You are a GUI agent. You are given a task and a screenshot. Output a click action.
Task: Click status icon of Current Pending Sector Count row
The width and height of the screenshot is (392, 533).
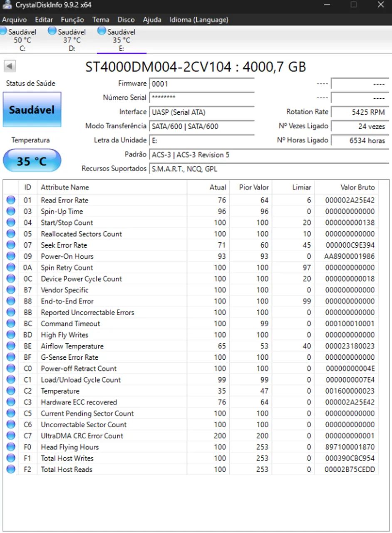pyautogui.click(x=11, y=414)
